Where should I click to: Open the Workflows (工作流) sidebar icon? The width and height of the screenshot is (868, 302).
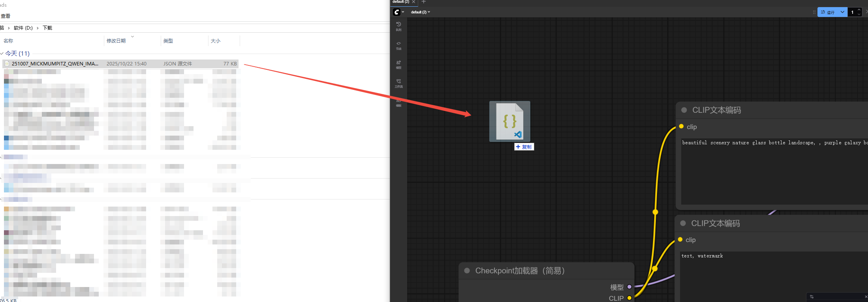(398, 83)
